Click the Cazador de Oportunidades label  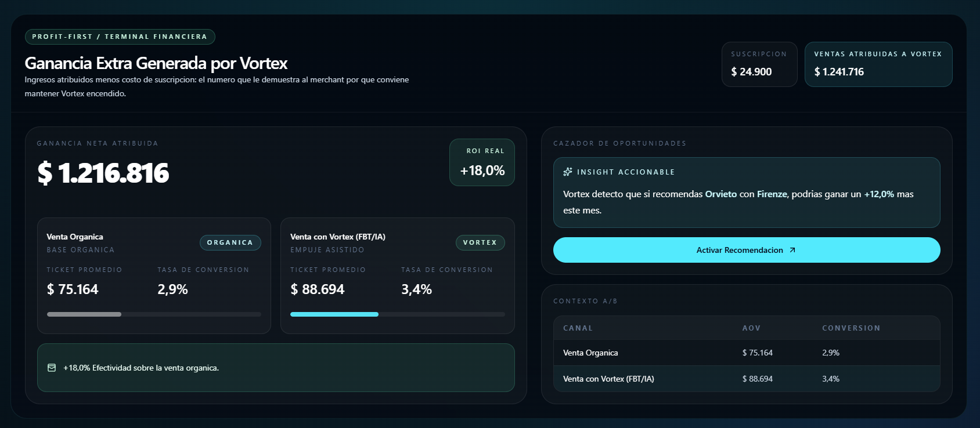(619, 143)
